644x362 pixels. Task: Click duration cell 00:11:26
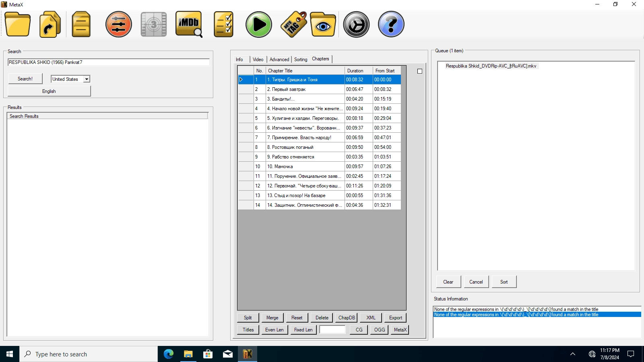359,186
